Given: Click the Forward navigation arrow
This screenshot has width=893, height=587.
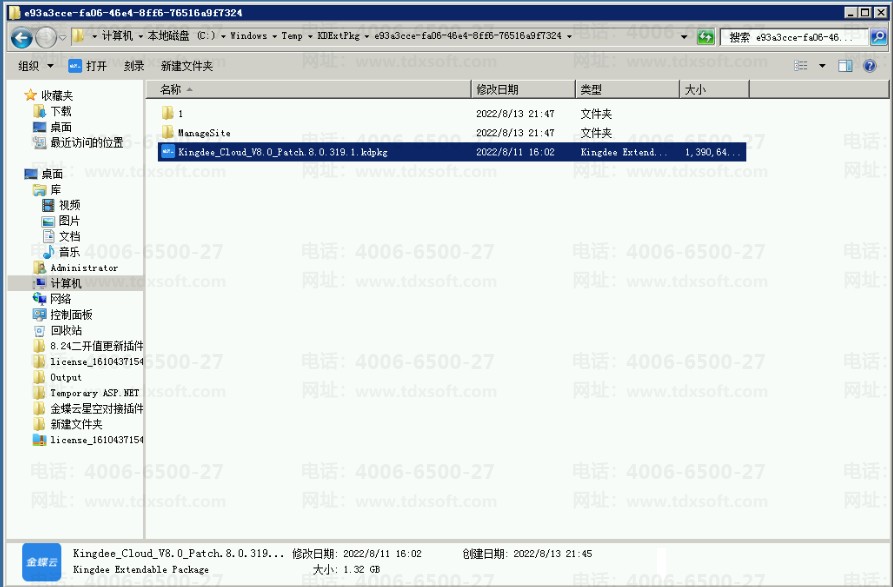Looking at the screenshot, I should point(46,38).
